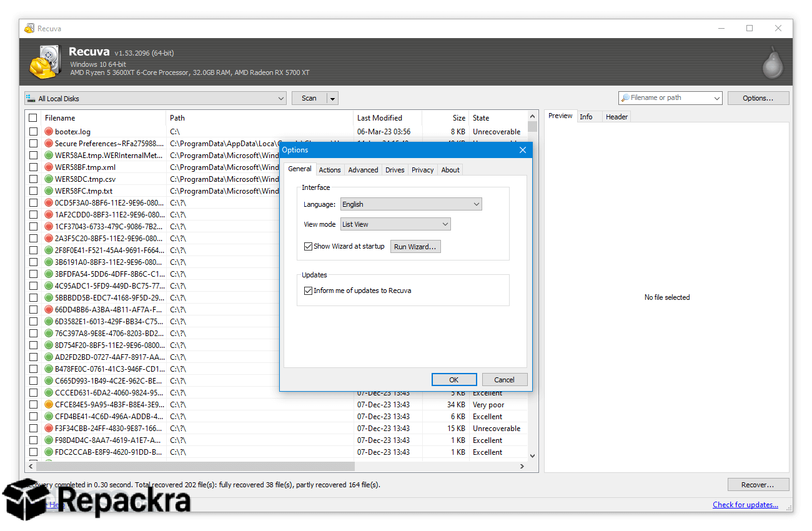812x531 pixels.
Task: Click the green status icon of B478FE0C-0761 file
Action: coord(49,369)
